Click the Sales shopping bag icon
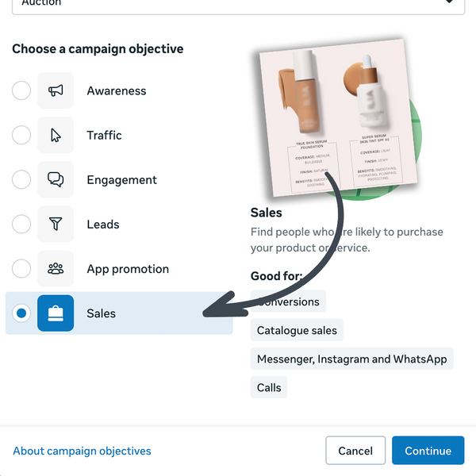Image resolution: width=476 pixels, height=476 pixels. pyautogui.click(x=56, y=313)
